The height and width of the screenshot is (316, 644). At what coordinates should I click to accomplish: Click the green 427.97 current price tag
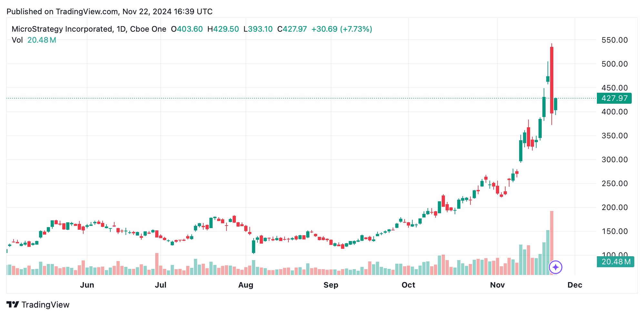point(614,98)
